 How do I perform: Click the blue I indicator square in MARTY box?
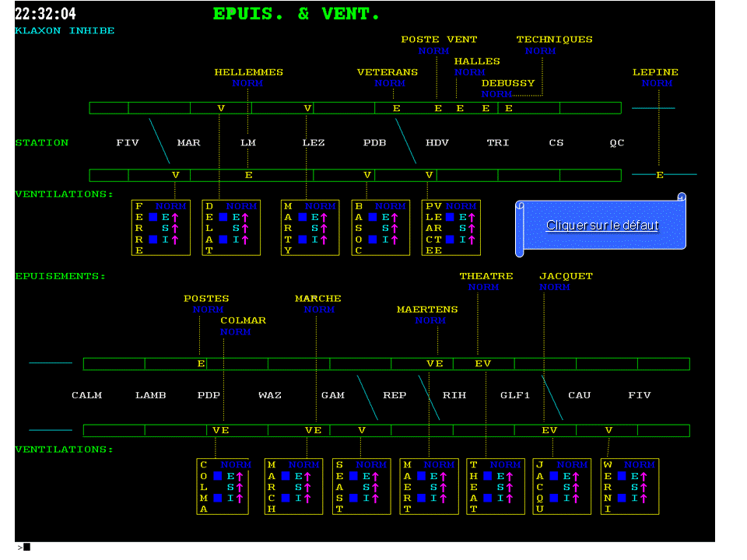coord(303,240)
